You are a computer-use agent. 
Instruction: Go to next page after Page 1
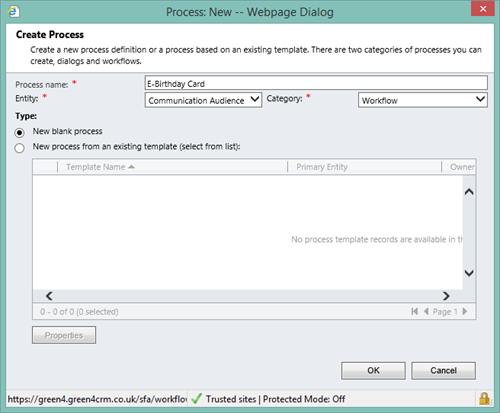coord(465,311)
